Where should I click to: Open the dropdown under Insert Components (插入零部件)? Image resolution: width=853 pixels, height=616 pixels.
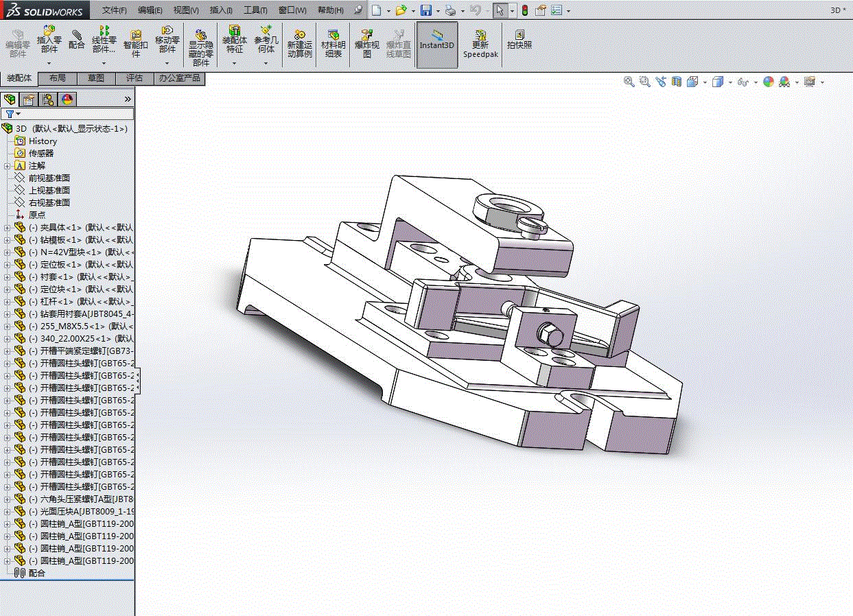point(49,62)
